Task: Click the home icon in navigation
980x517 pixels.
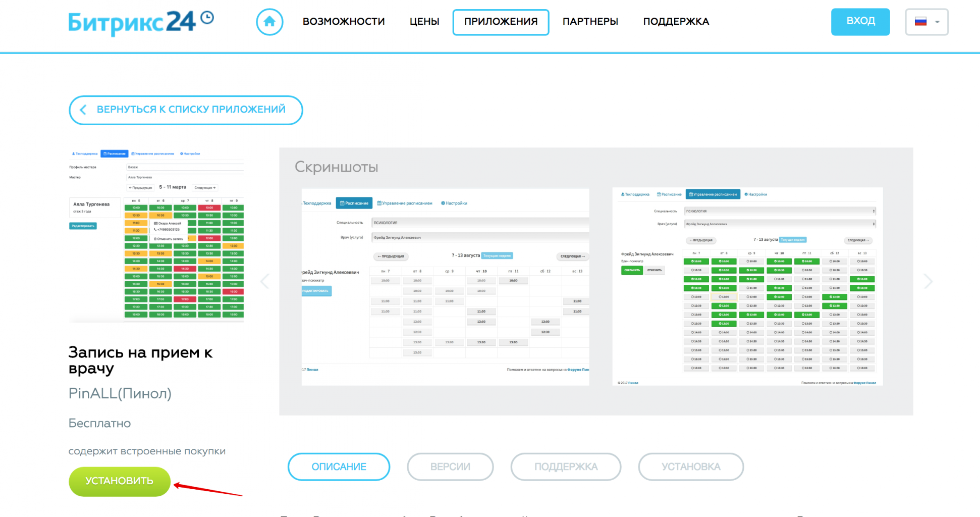Action: [x=269, y=22]
